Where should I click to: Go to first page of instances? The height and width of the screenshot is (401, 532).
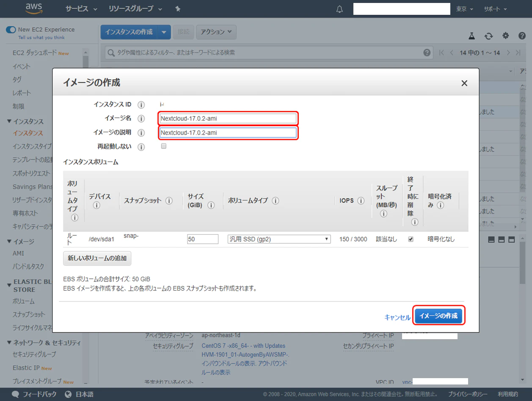click(441, 53)
